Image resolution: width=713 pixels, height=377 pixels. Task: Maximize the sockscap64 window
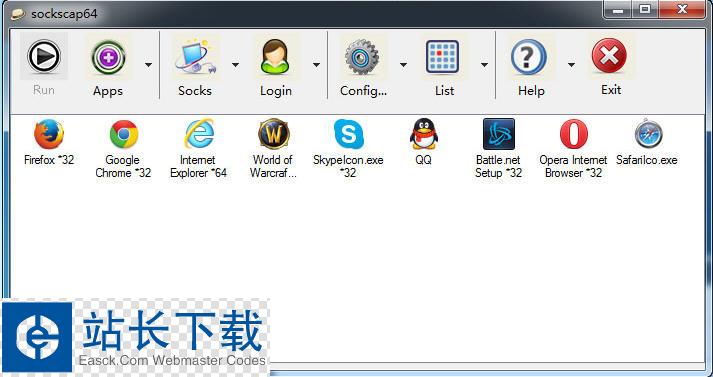point(645,9)
